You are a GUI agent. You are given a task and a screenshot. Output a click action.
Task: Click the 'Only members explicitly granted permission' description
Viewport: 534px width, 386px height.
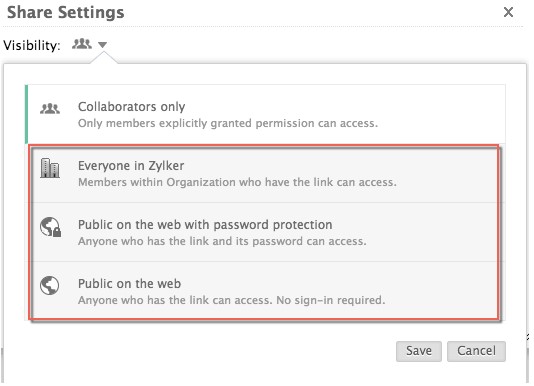[228, 123]
